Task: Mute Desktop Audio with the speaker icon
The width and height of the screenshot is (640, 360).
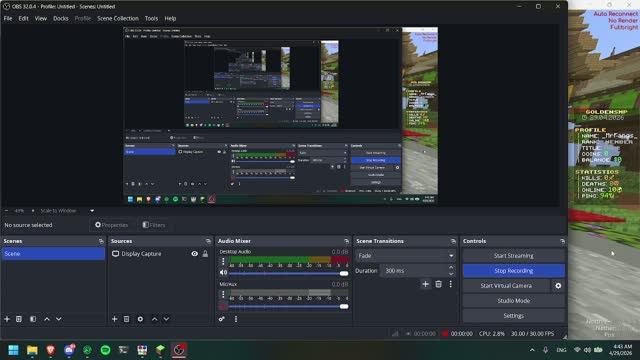Action: [223, 273]
